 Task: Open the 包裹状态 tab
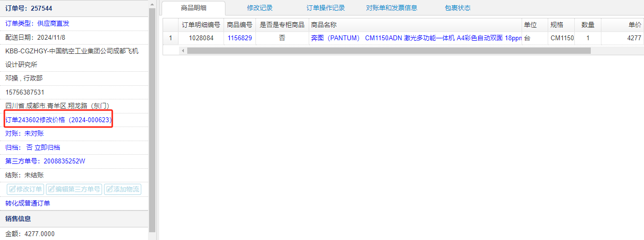point(458,8)
